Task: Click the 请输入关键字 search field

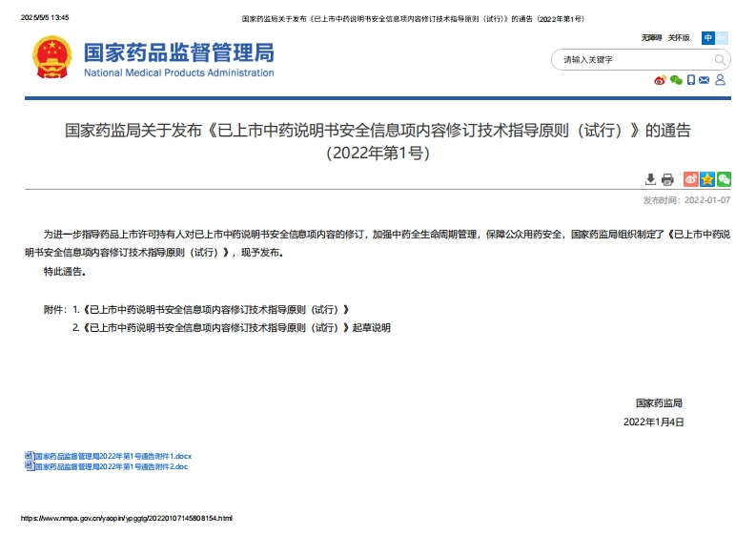Action: [631, 60]
